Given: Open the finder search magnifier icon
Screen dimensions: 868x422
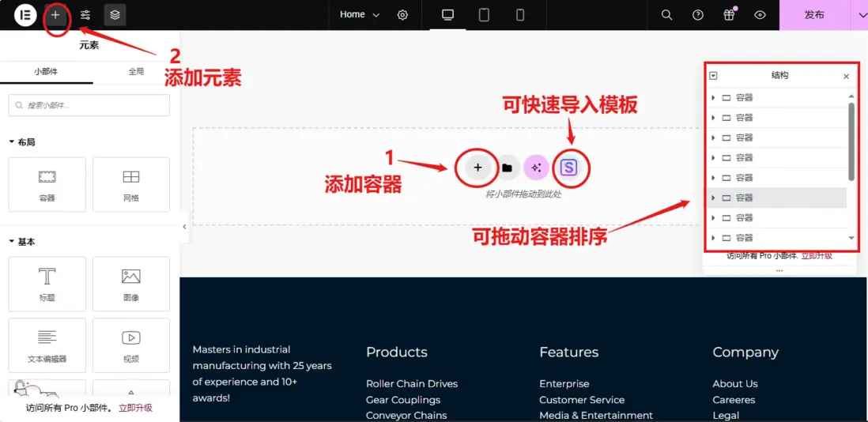Looking at the screenshot, I should (667, 15).
